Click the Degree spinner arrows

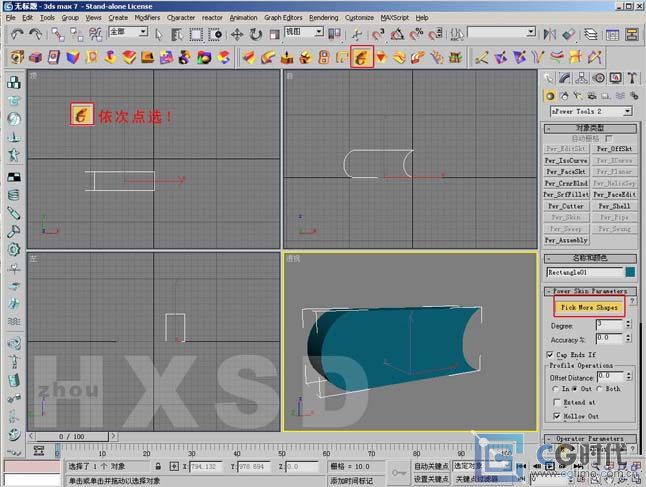pyautogui.click(x=628, y=324)
